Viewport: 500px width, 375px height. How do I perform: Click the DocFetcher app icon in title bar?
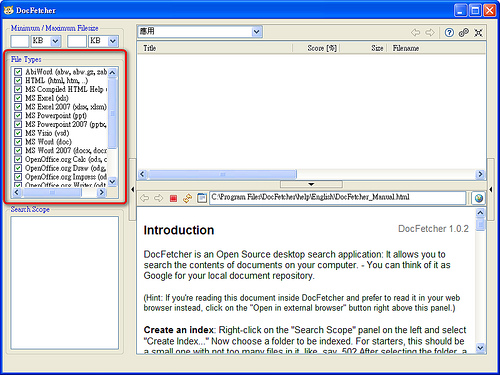coord(8,10)
